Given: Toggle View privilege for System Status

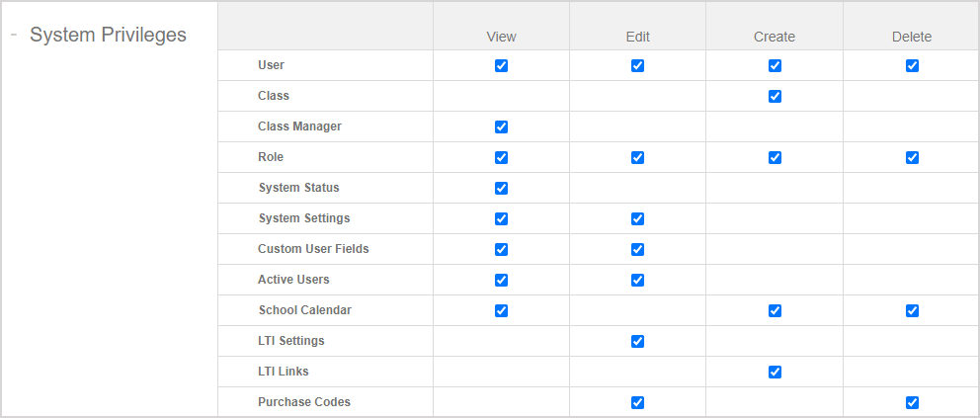Looking at the screenshot, I should tap(501, 189).
